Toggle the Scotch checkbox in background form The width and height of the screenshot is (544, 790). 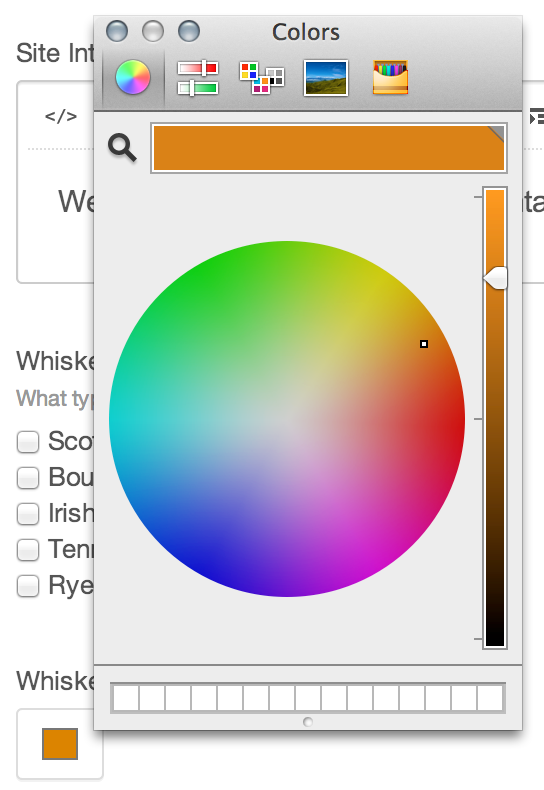pos(28,441)
